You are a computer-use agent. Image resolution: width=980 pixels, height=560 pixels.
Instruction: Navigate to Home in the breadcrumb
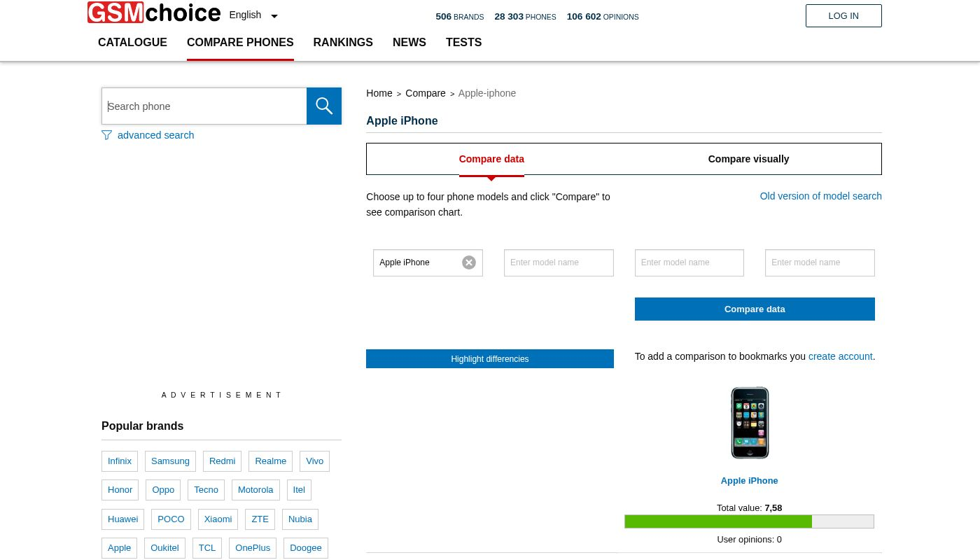379,93
